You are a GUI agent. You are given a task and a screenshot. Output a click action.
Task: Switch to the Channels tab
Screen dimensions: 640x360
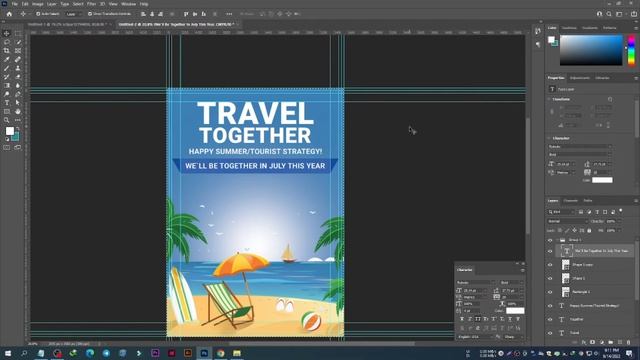tap(571, 201)
